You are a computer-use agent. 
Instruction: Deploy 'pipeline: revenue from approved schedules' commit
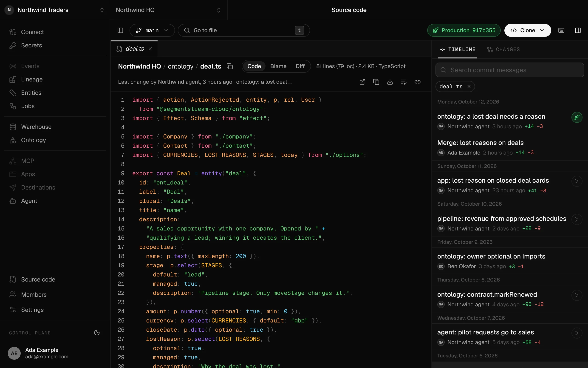point(577,219)
